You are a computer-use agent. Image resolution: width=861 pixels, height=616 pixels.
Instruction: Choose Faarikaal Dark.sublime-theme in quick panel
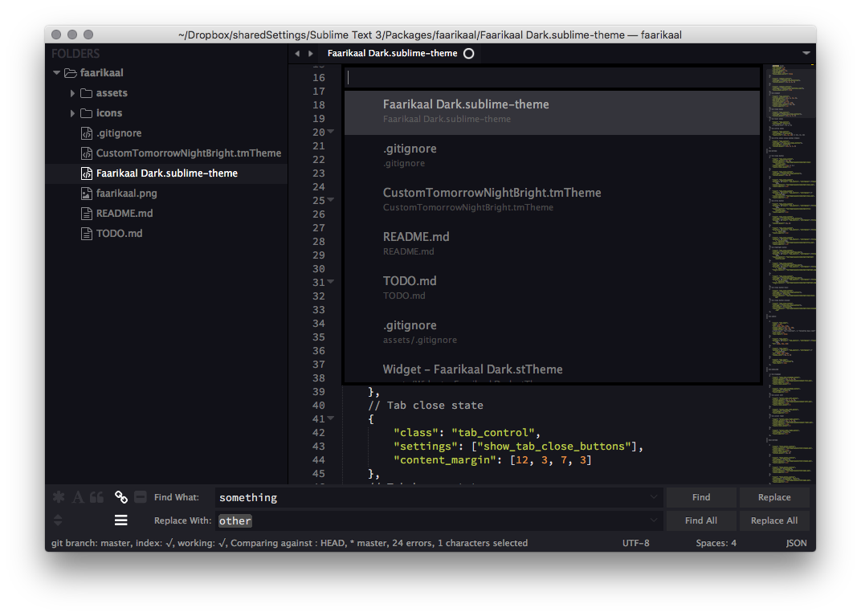552,112
